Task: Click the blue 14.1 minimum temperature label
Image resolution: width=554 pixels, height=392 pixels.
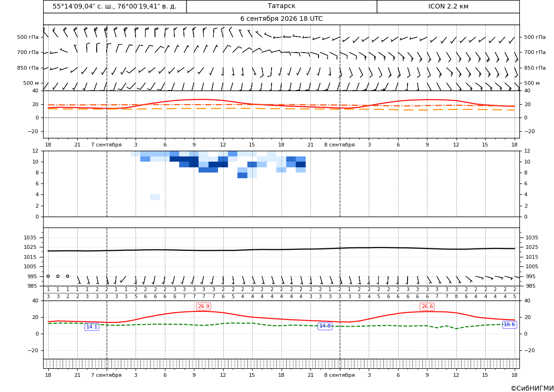Action: pyautogui.click(x=92, y=327)
